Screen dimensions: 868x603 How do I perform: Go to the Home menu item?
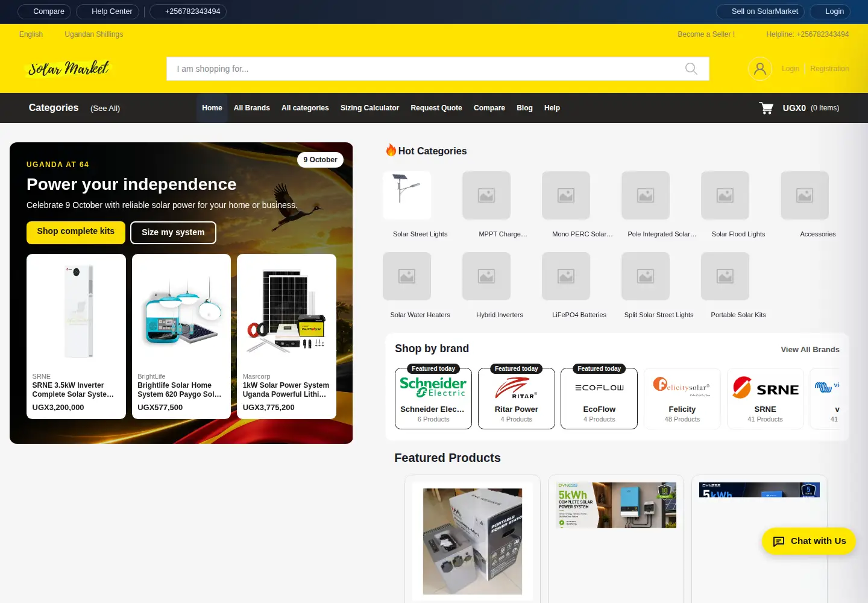click(212, 108)
